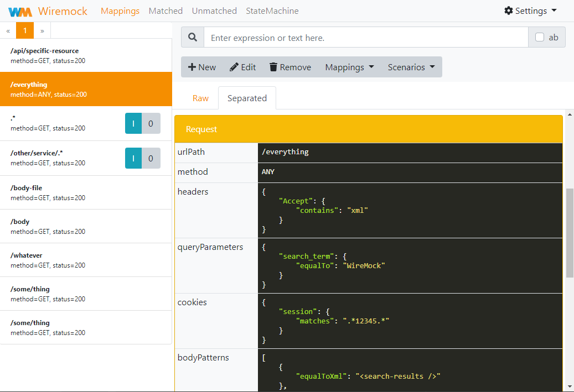Screen dimensions: 574x392
Task: Click the I toggle on .* mapping
Action: point(133,123)
